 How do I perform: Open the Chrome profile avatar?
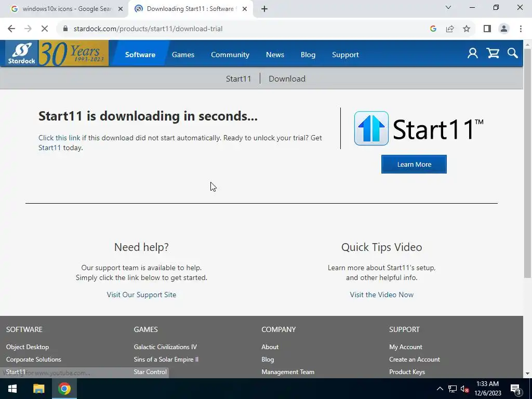pyautogui.click(x=504, y=29)
